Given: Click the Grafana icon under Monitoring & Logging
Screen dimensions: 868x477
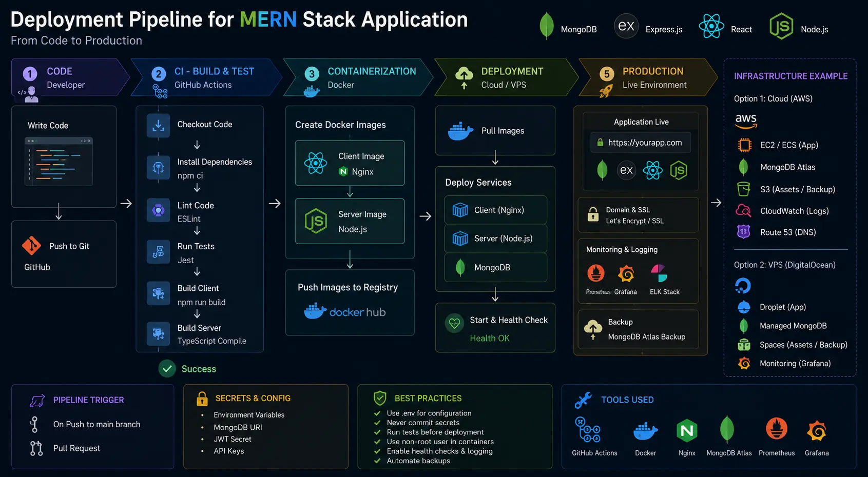Looking at the screenshot, I should click(626, 274).
